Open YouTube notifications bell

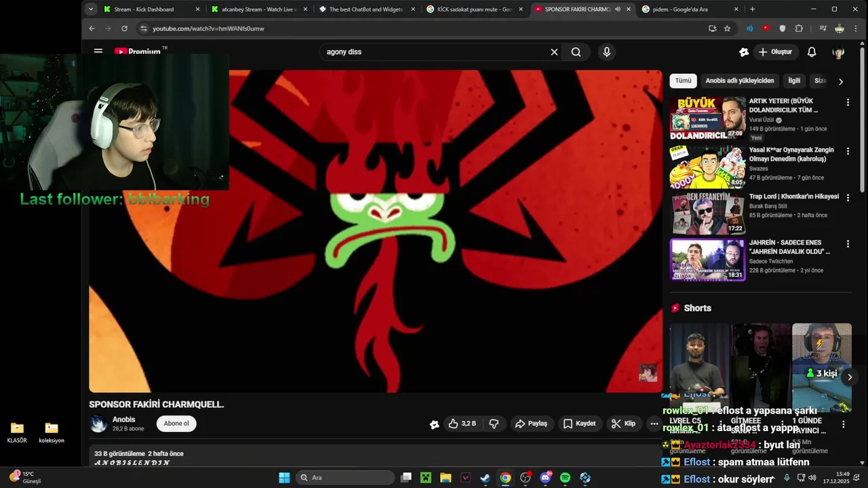click(x=812, y=52)
